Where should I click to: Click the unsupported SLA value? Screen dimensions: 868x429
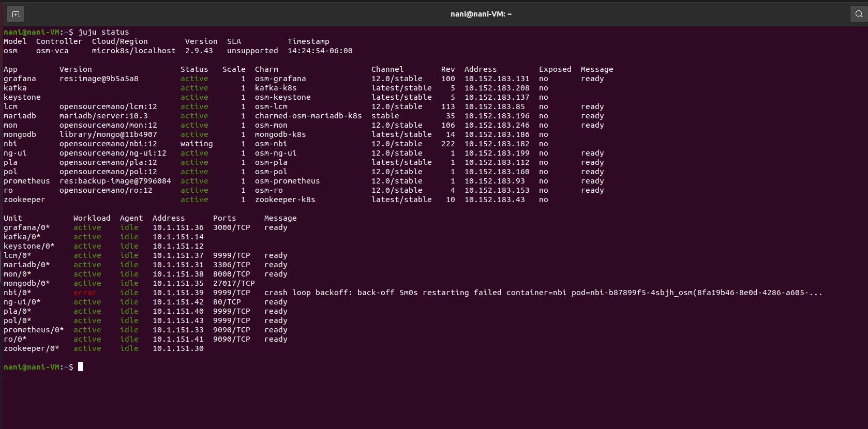click(x=252, y=51)
